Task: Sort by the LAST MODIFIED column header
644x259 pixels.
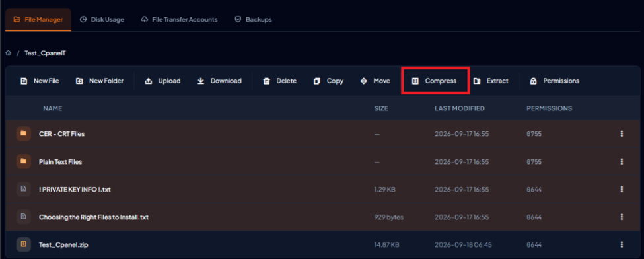Action: (460, 108)
